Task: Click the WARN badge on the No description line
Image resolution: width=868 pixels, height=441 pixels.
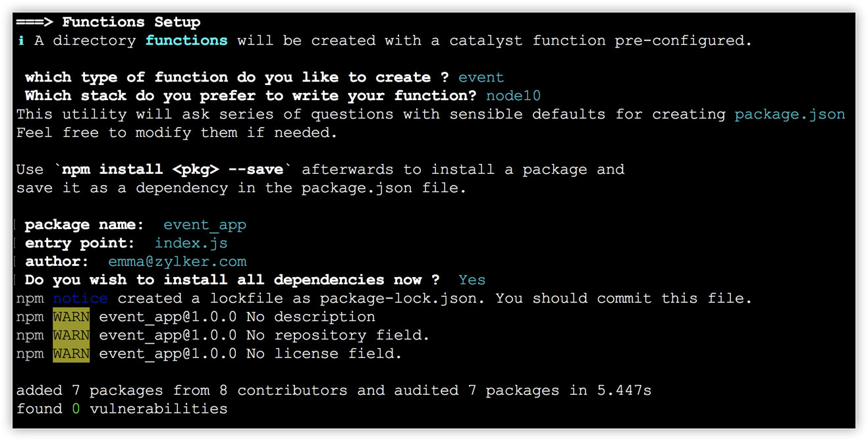Action: click(71, 317)
